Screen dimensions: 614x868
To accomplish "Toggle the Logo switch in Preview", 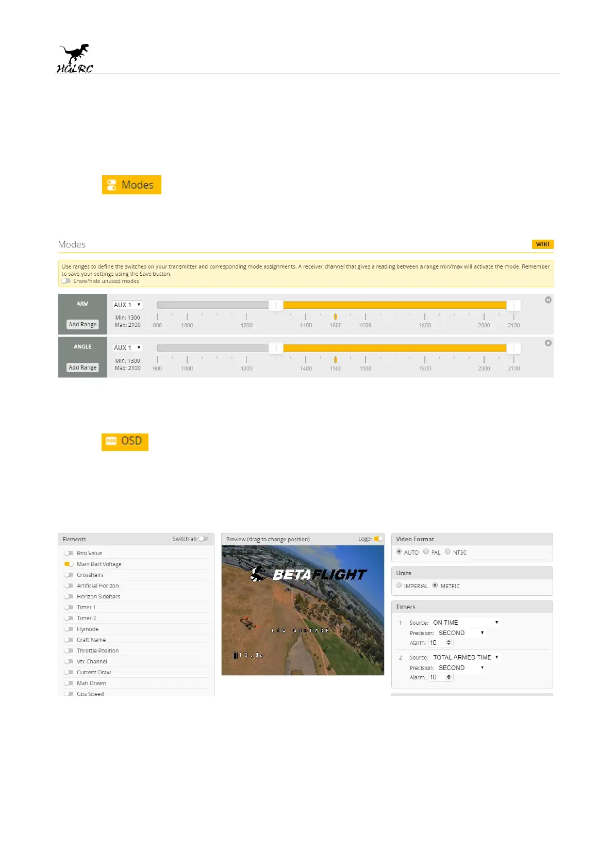I will pos(378,539).
